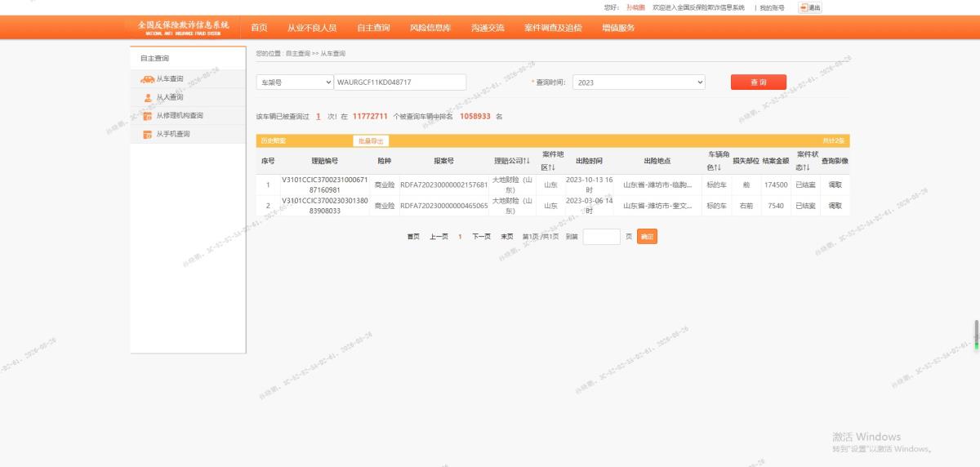This screenshot has width=980, height=467.
Task: Click the 结案金额 column header
Action: coord(776,161)
